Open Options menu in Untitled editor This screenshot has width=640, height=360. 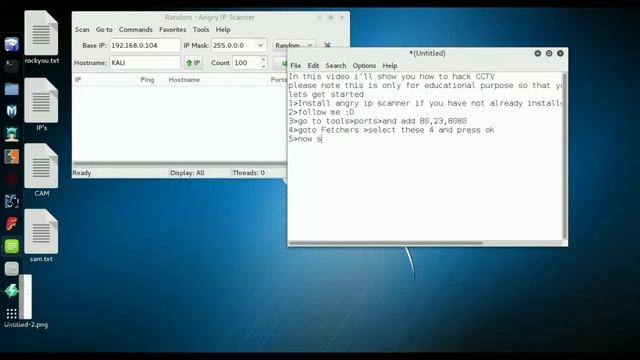[x=364, y=66]
